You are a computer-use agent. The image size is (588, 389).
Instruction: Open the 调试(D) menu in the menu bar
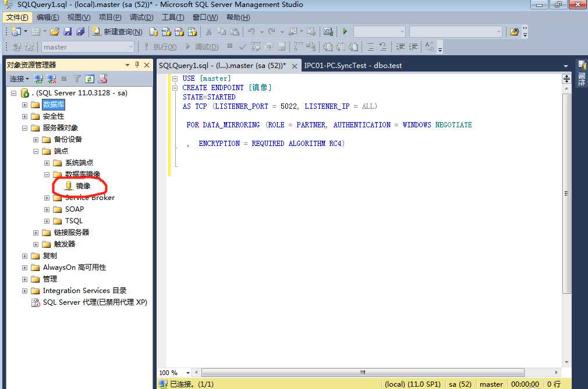pos(141,17)
